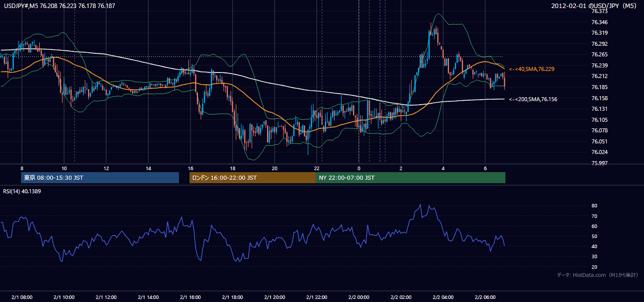Click price axis value 76.239
Image resolution: width=644 pixels, height=302 pixels.
[x=599, y=65]
